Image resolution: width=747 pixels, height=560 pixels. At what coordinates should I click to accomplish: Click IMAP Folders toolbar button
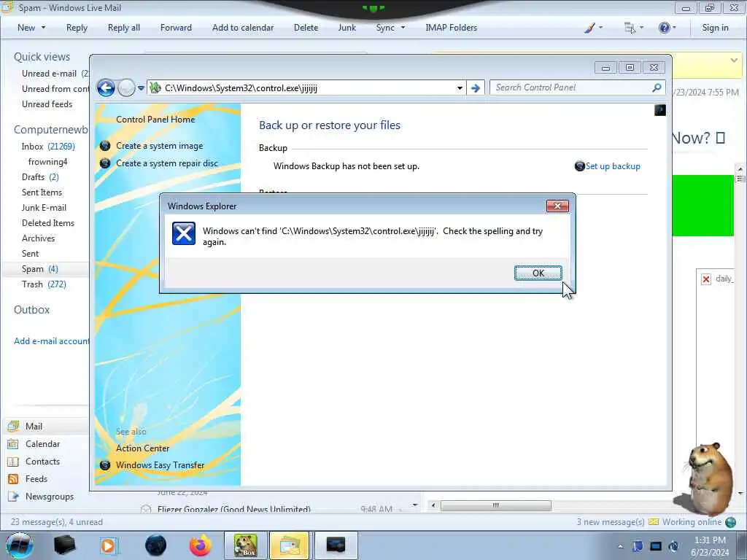[451, 28]
